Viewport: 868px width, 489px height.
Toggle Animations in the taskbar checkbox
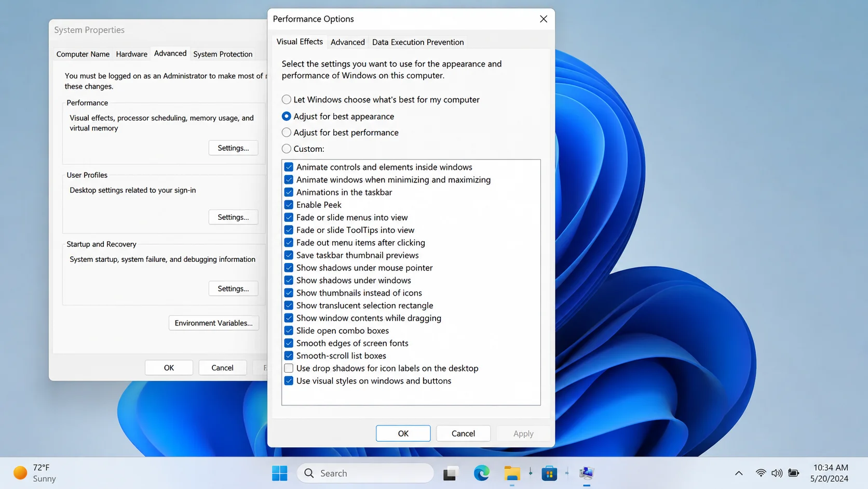tap(289, 192)
